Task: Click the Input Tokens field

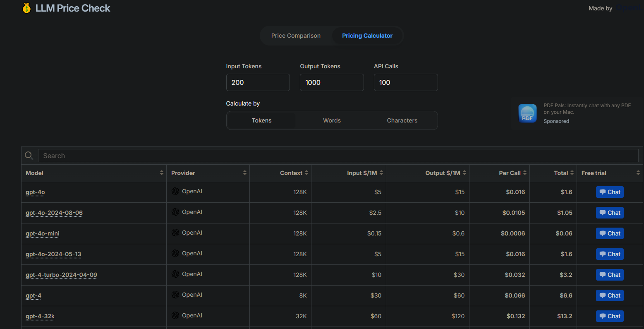Action: click(x=258, y=82)
